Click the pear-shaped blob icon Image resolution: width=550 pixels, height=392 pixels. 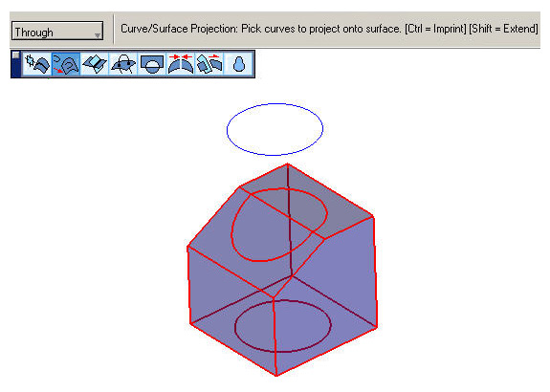click(x=238, y=64)
